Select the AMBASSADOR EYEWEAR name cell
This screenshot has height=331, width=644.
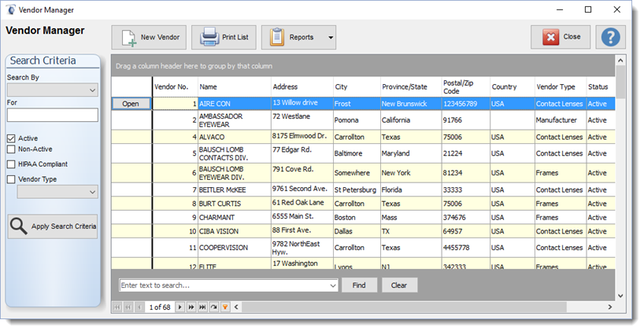[x=235, y=120]
